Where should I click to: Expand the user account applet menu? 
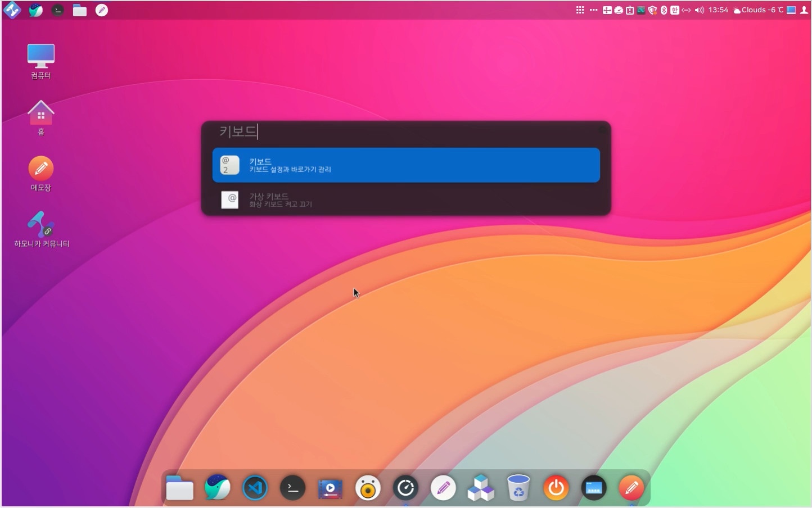[x=804, y=10]
